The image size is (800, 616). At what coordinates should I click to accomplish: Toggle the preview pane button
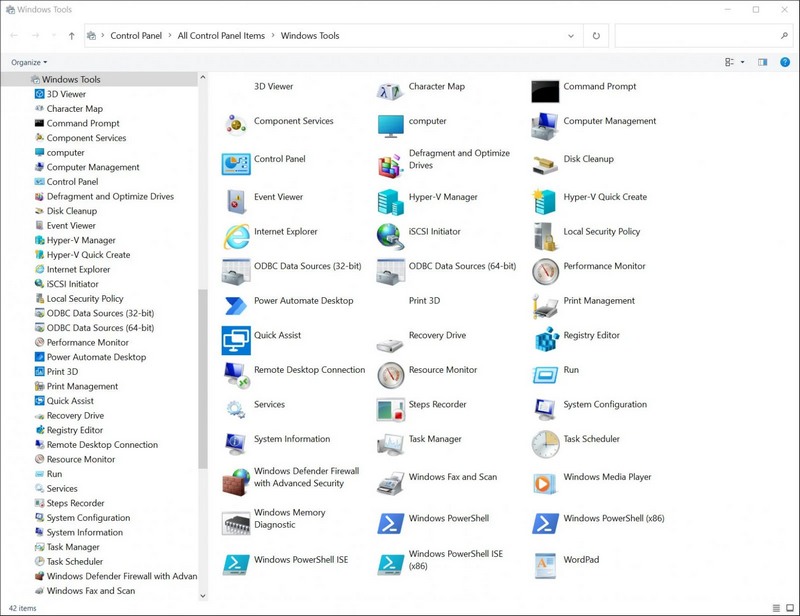[762, 62]
